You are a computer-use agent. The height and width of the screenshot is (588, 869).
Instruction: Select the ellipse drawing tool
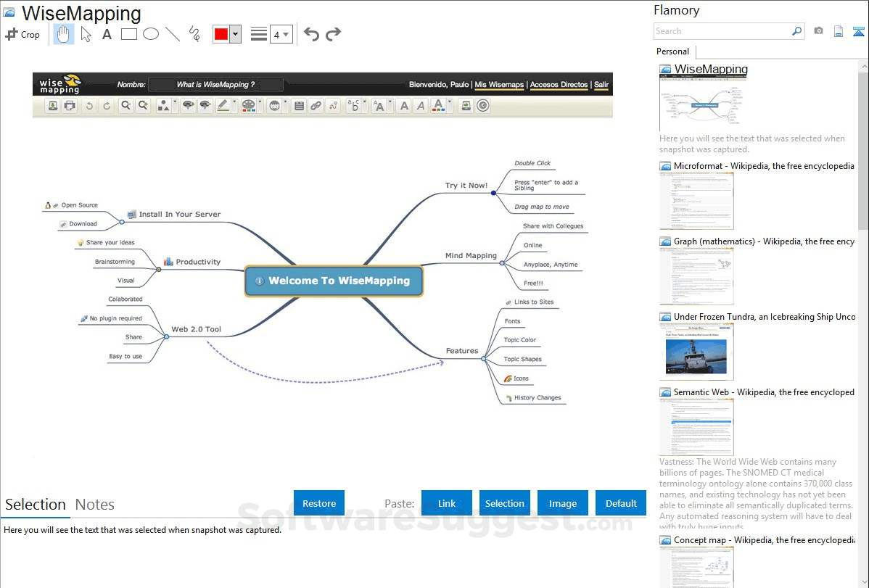coord(151,34)
